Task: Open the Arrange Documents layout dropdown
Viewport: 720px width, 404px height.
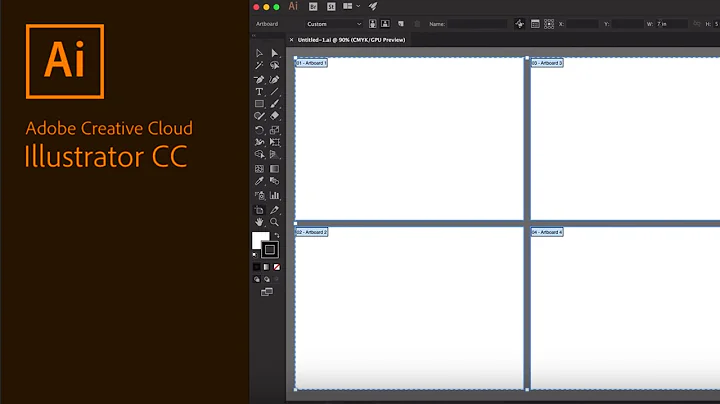Action: (x=351, y=6)
